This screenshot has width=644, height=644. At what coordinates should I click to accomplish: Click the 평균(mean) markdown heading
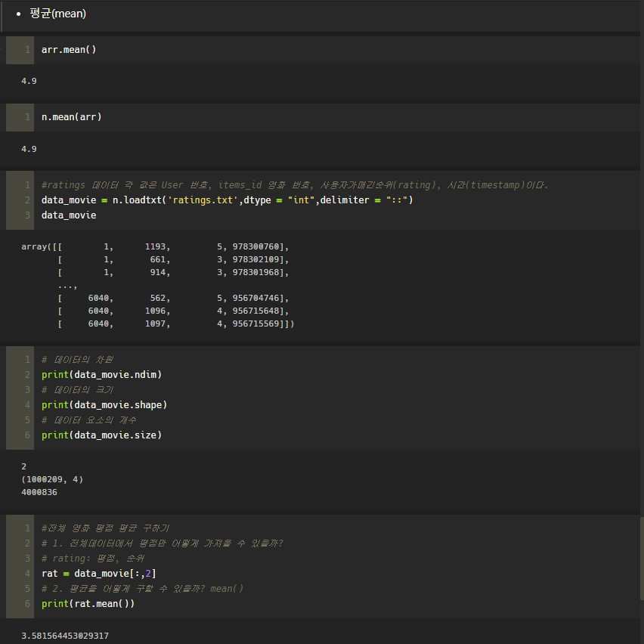click(57, 14)
